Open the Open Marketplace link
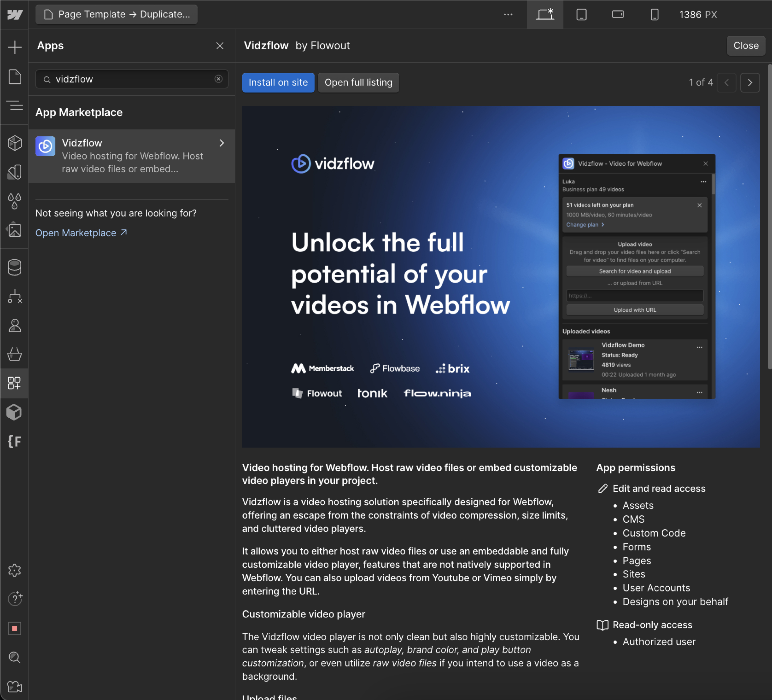Viewport: 772px width, 700px height. click(x=81, y=233)
